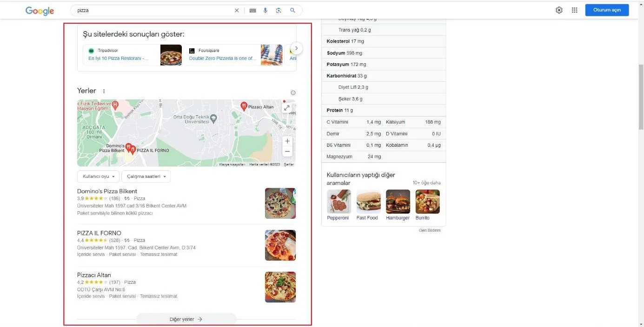Image resolution: width=644 pixels, height=327 pixels.
Task: Click the Sodyum 598 mg row
Action: (x=384, y=53)
